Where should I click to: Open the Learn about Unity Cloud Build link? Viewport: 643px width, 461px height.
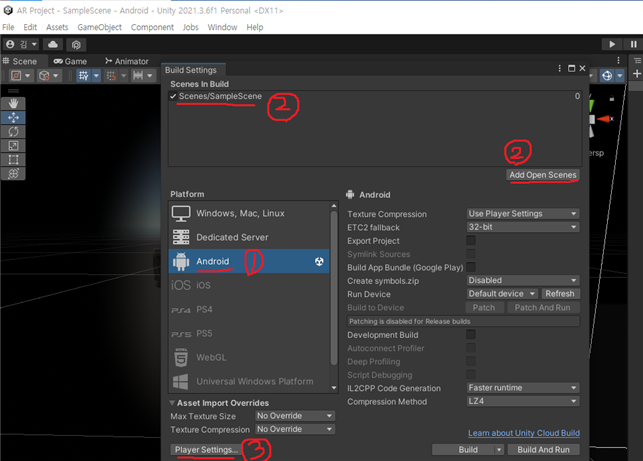point(524,433)
